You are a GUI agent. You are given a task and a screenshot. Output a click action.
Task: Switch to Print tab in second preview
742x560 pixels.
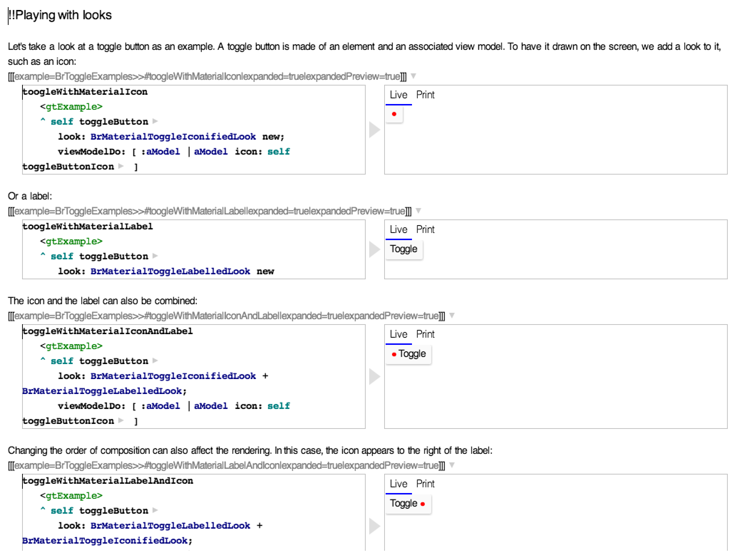click(x=425, y=230)
